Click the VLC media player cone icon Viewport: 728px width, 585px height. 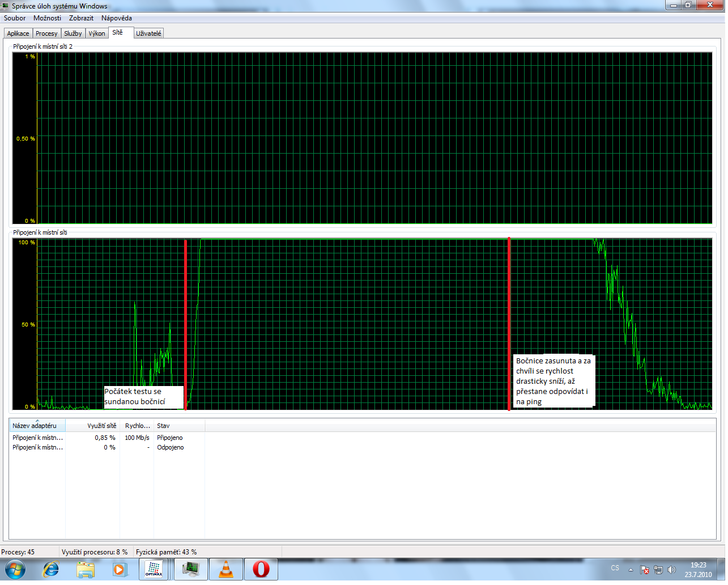(x=226, y=569)
